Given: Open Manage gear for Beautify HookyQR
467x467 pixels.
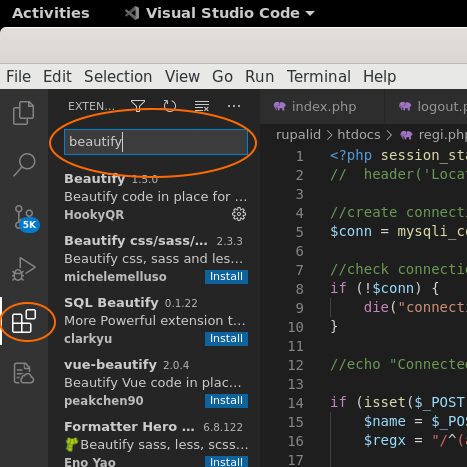Looking at the screenshot, I should [x=239, y=214].
